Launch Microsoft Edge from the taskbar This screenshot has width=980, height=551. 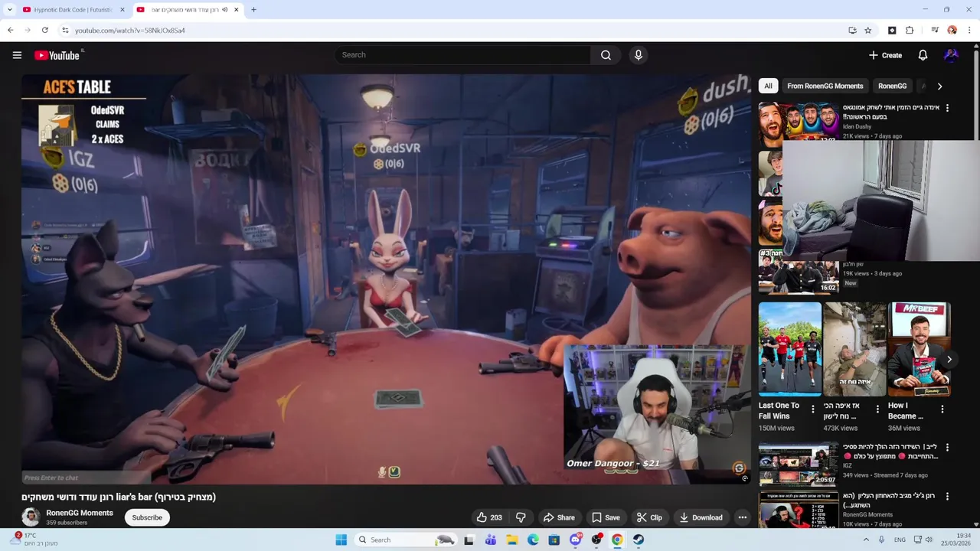point(533,540)
